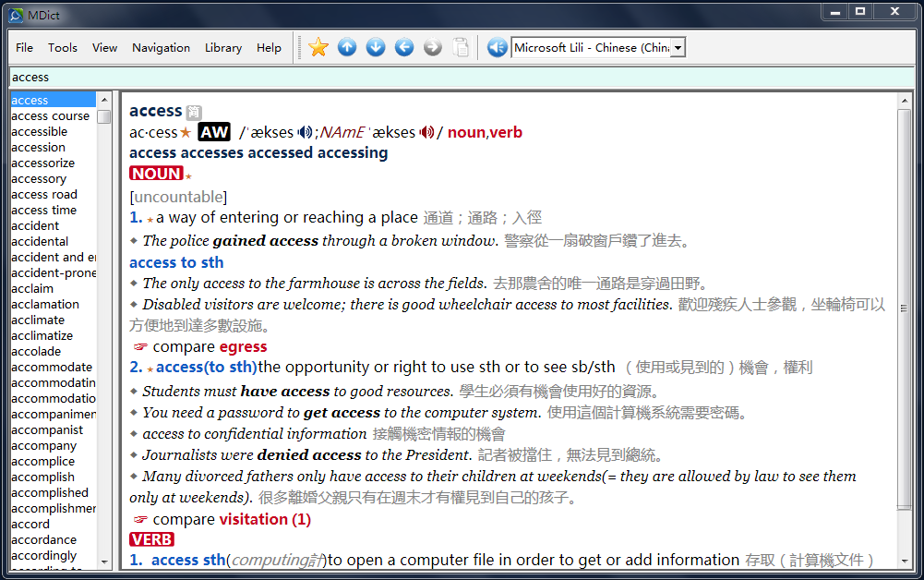Click the red NOUN label
Screen dimensions: 924x580
point(156,174)
